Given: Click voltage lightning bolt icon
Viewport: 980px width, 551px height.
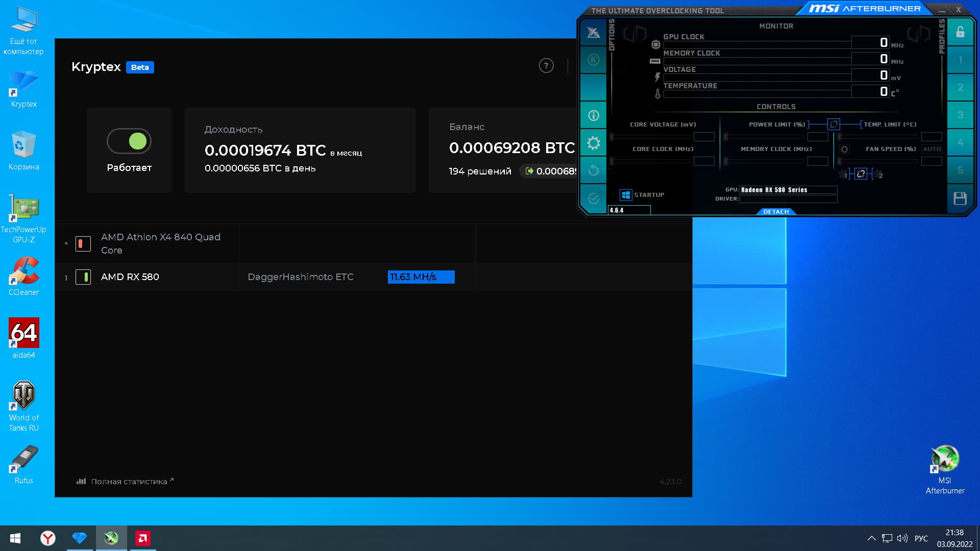Looking at the screenshot, I should [657, 77].
